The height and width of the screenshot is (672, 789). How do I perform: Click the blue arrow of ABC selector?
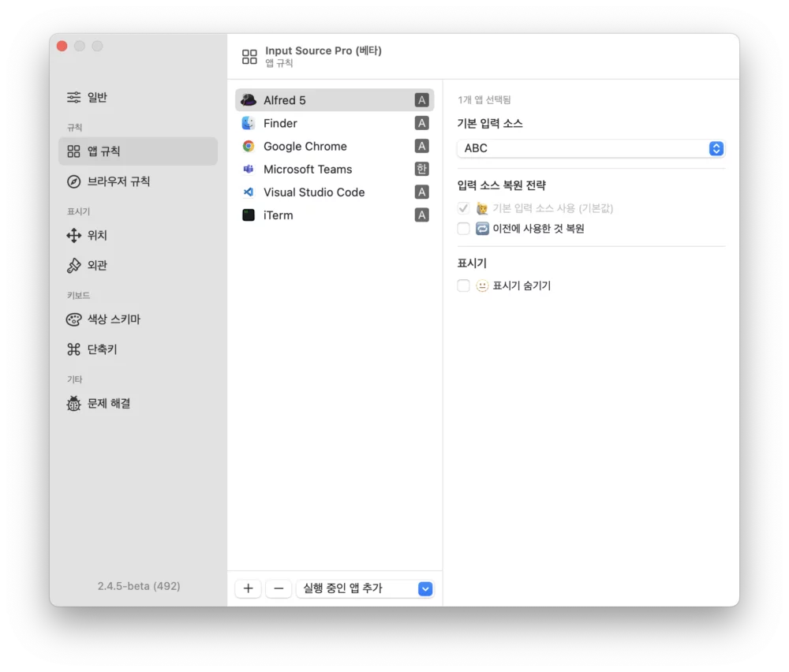(716, 148)
